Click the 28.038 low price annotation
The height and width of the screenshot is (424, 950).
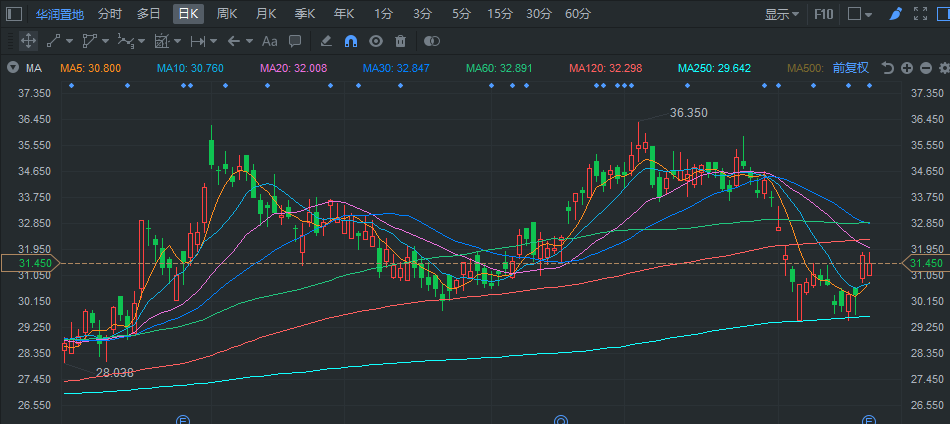point(115,373)
